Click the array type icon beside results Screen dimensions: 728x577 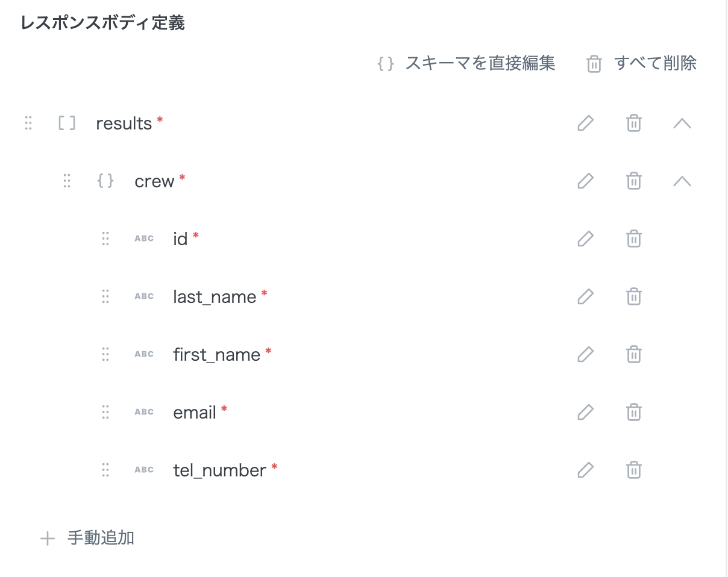67,123
